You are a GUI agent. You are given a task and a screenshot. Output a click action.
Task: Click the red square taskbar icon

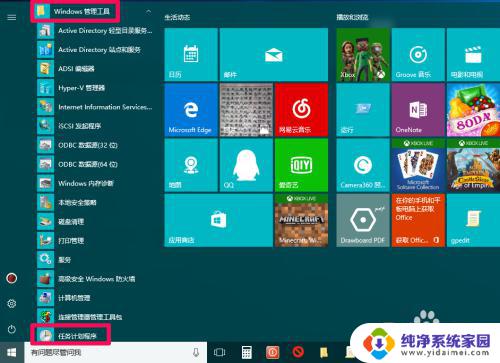click(x=272, y=352)
